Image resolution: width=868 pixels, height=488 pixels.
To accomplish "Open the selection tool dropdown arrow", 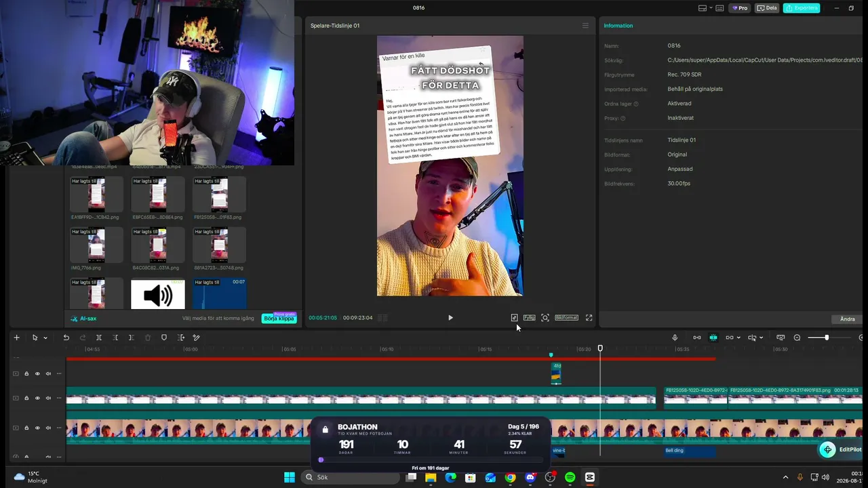I will (45, 338).
